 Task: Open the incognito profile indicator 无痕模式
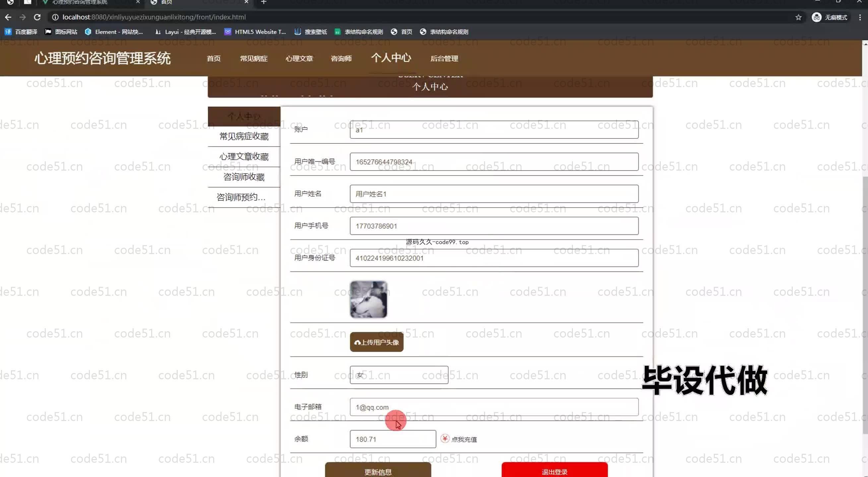(829, 17)
